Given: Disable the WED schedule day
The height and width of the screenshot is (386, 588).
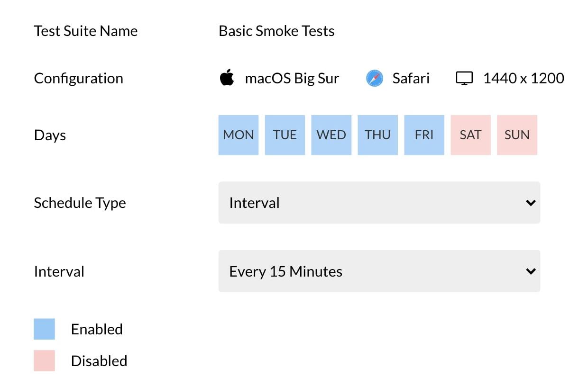Looking at the screenshot, I should tap(331, 135).
